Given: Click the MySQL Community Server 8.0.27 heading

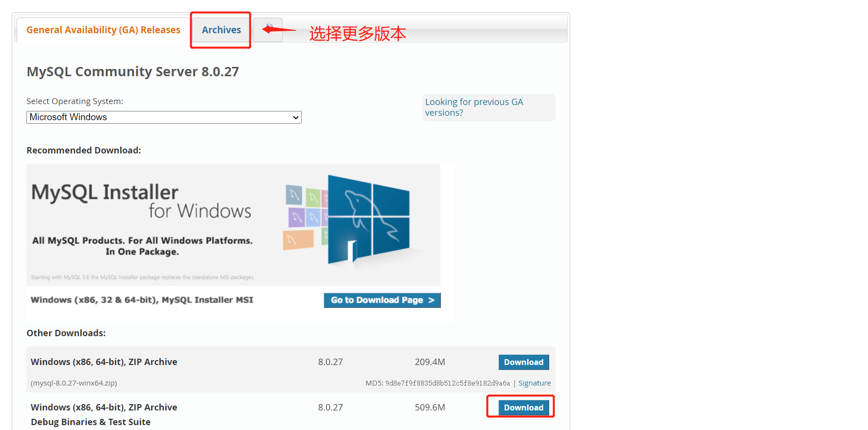Looking at the screenshot, I should click(x=133, y=72).
